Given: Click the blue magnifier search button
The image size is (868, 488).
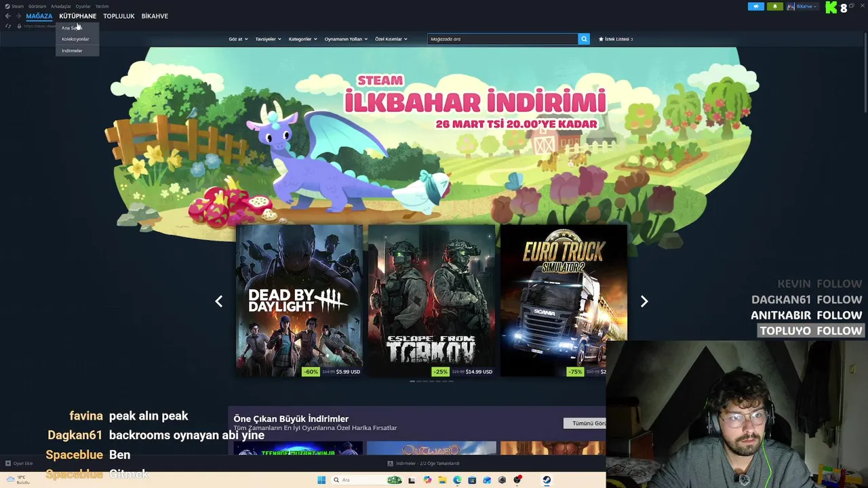Looking at the screenshot, I should click(x=584, y=39).
